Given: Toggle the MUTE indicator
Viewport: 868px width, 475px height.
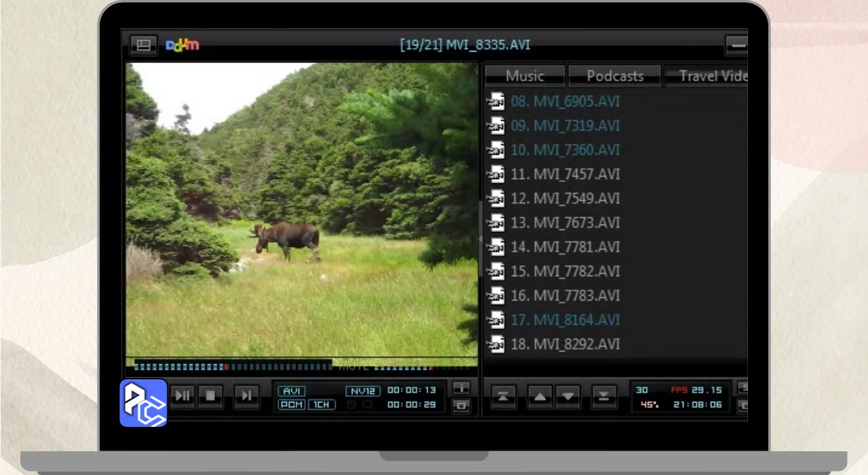Looking at the screenshot, I should [353, 367].
